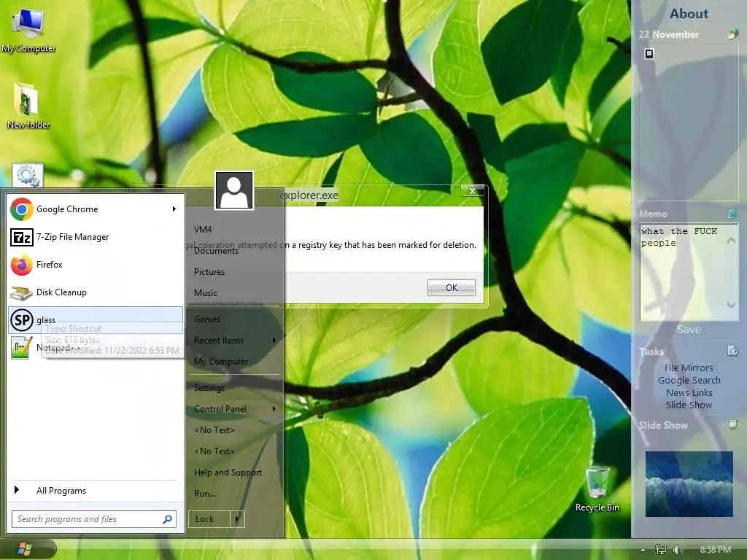This screenshot has height=560, width=747.
Task: Open Help and Support
Action: click(228, 472)
